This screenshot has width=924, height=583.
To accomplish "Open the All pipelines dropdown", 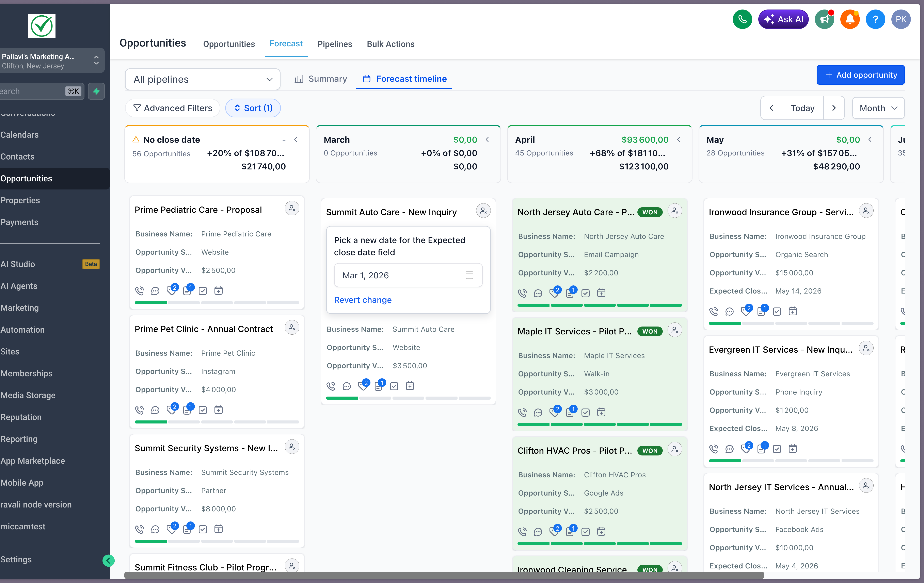I will pyautogui.click(x=203, y=79).
